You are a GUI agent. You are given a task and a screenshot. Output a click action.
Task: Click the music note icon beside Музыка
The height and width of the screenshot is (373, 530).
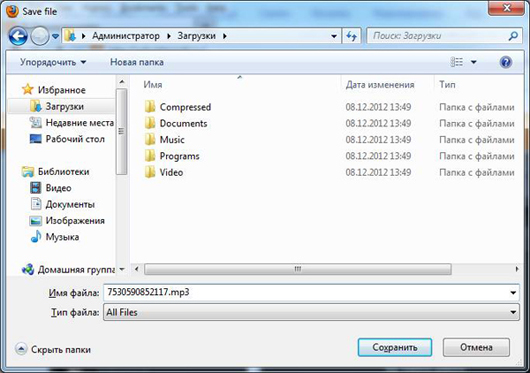pos(36,237)
